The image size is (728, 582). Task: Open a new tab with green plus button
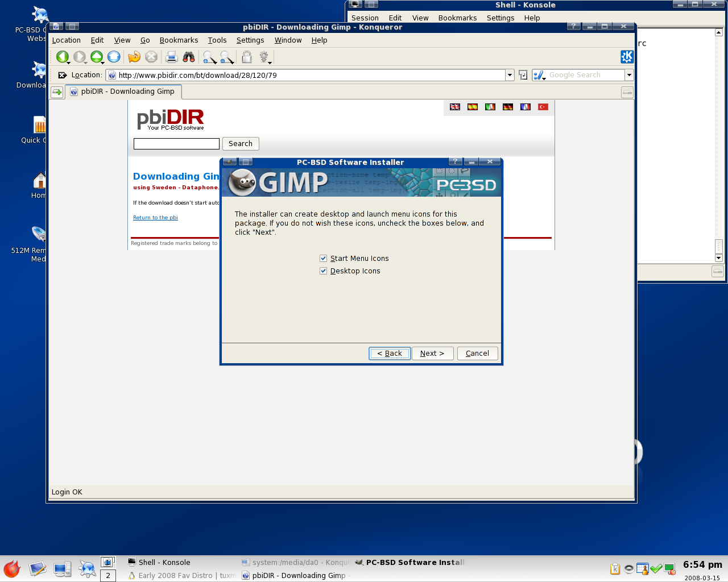[x=57, y=92]
